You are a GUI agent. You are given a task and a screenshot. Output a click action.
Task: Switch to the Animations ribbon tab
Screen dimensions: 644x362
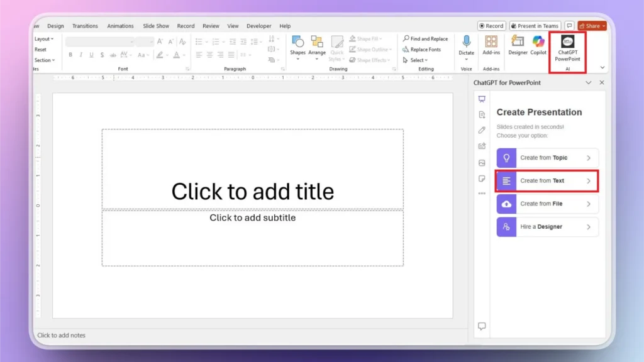pyautogui.click(x=120, y=26)
